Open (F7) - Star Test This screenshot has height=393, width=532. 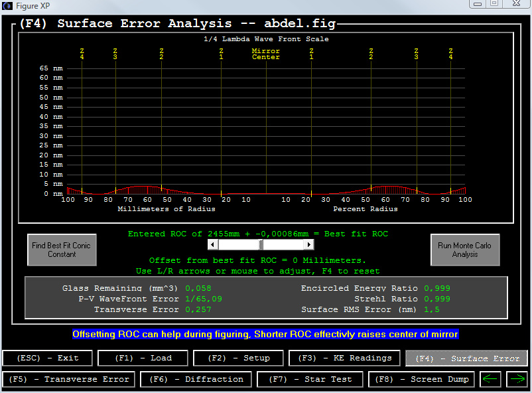310,379
